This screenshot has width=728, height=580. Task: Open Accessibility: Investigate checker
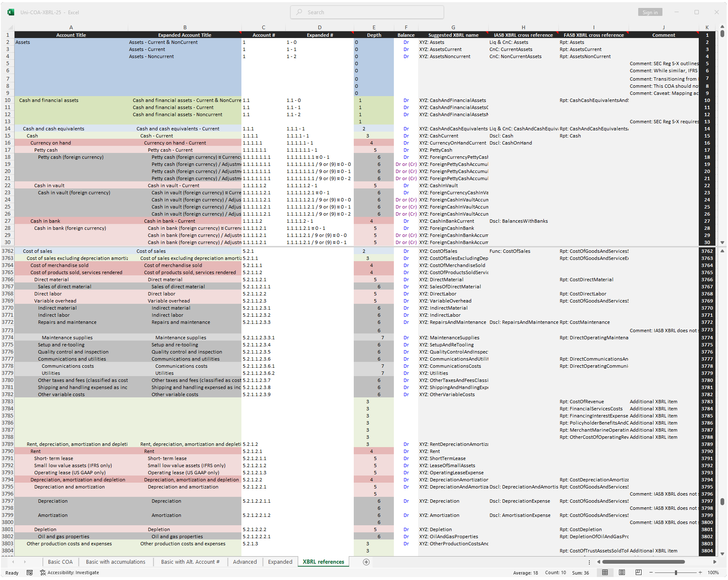(69, 572)
